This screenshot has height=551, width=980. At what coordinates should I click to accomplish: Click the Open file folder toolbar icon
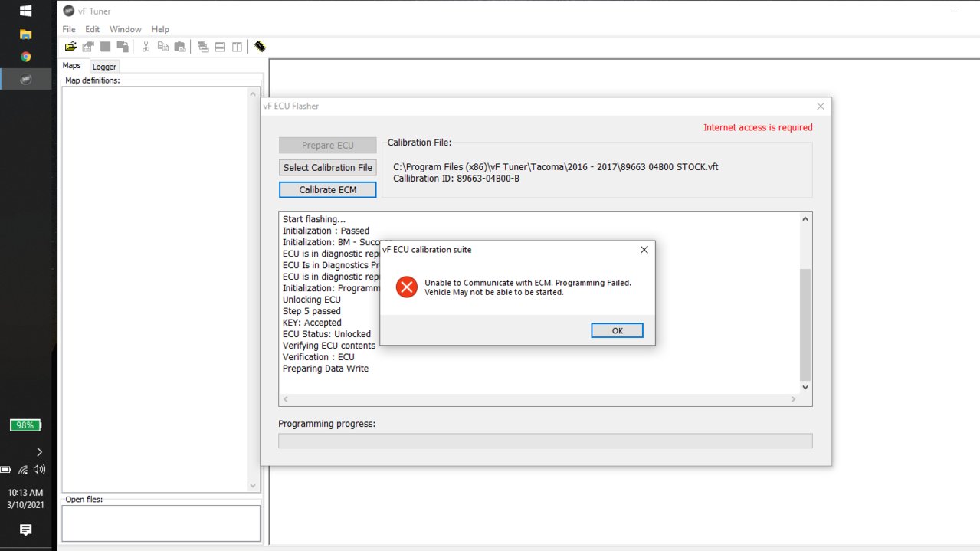point(70,47)
